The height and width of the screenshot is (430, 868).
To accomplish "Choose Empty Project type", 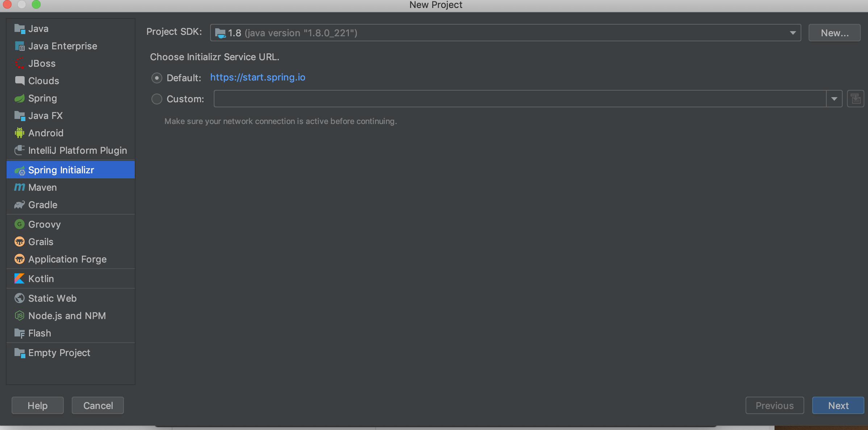I will pyautogui.click(x=71, y=353).
